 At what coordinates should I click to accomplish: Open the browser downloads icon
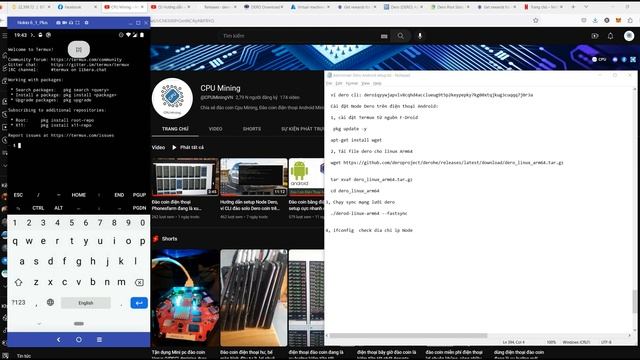[595, 20]
